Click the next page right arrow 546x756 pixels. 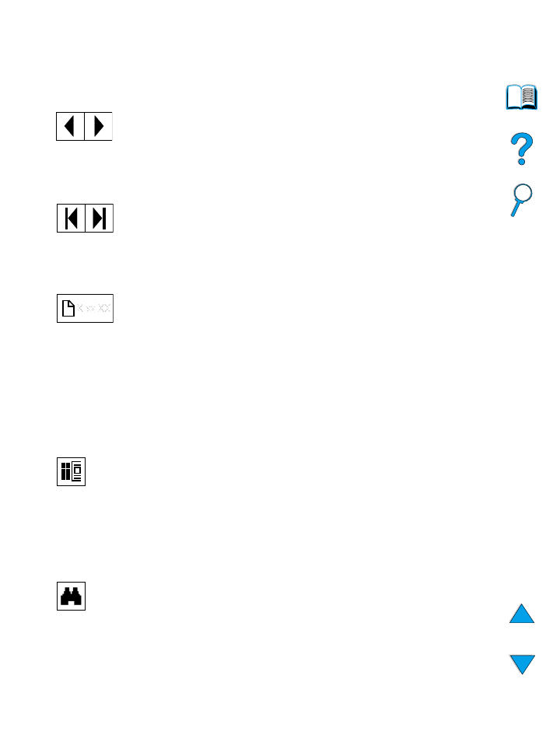[99, 126]
